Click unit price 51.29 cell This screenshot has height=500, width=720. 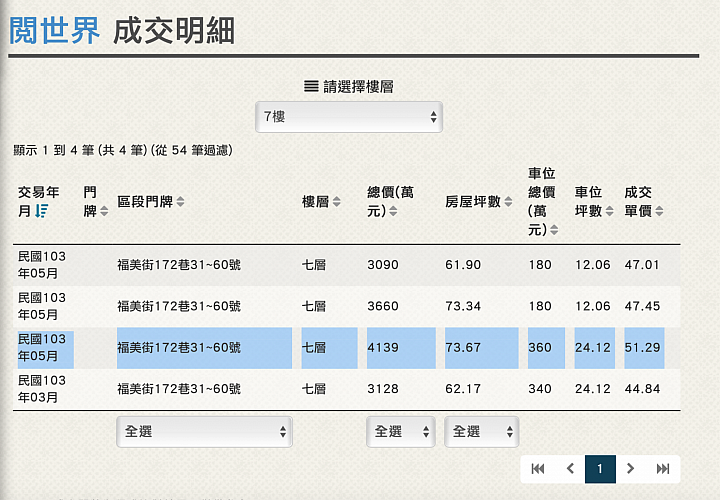point(642,348)
